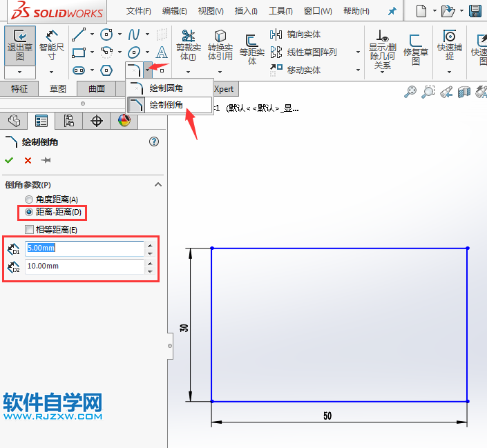Screen dimensions: 487x448
Task: Open the fillet/chamfer dropdown arrow
Action: pos(148,70)
